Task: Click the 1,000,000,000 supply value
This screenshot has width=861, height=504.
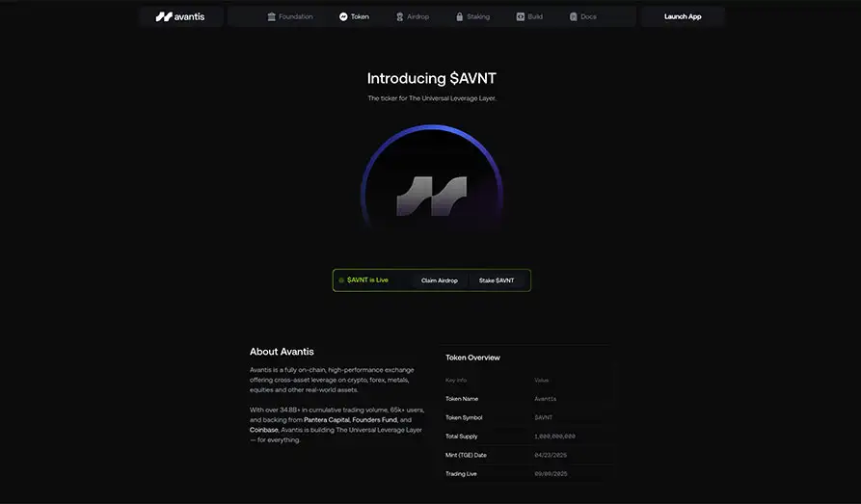Action: [x=554, y=436]
